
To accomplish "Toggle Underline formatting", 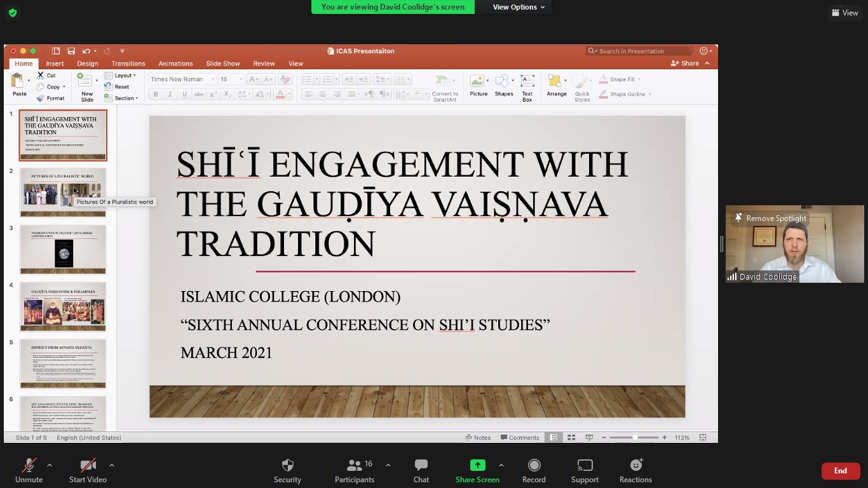I will [184, 94].
